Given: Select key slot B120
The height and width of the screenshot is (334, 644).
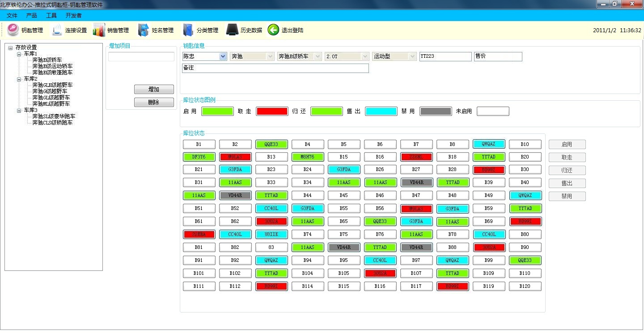Looking at the screenshot, I should click(x=525, y=287).
